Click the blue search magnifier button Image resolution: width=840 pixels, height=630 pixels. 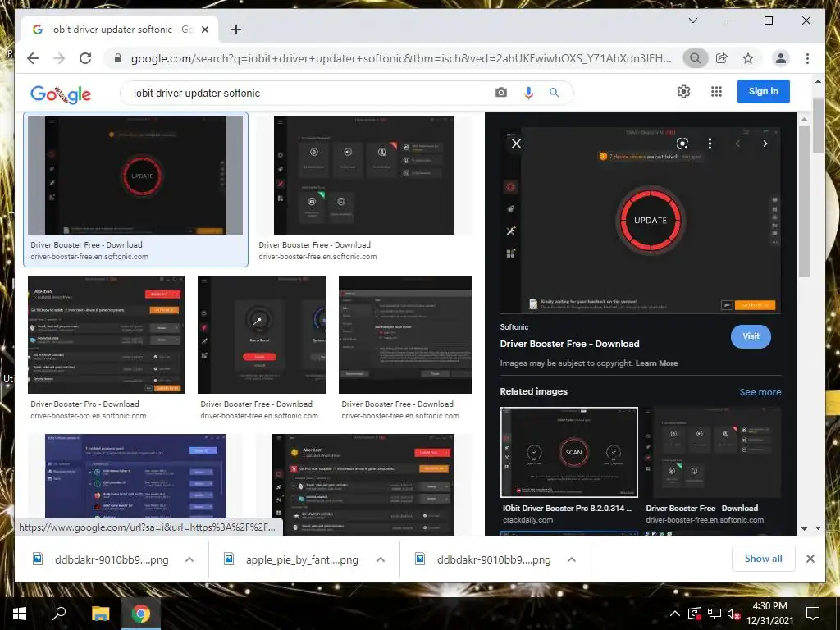click(x=554, y=92)
